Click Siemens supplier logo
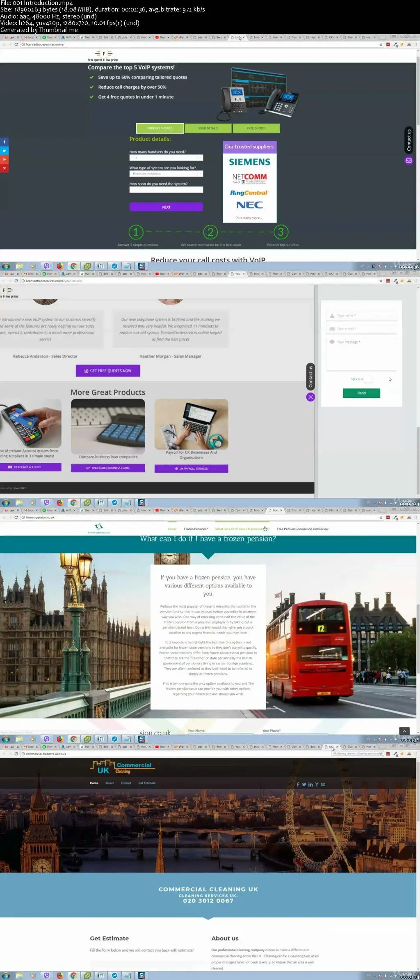The width and height of the screenshot is (420, 980). pos(249,162)
